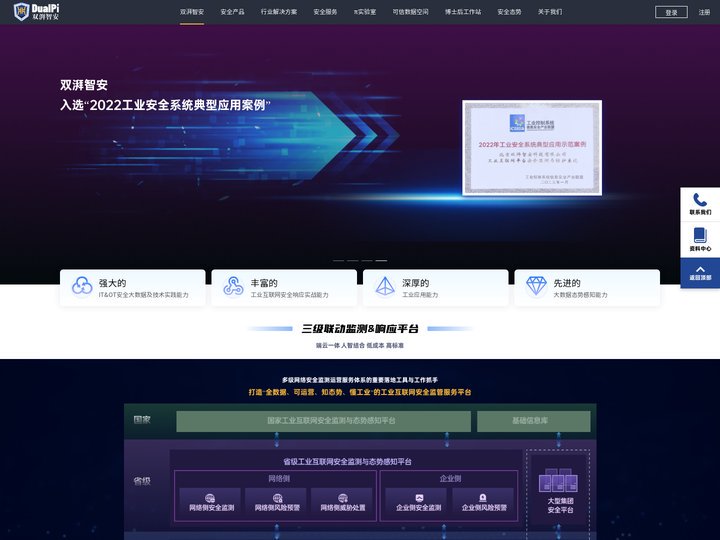Click the 登录 login button
Image resolution: width=720 pixels, height=540 pixels.
[671, 12]
